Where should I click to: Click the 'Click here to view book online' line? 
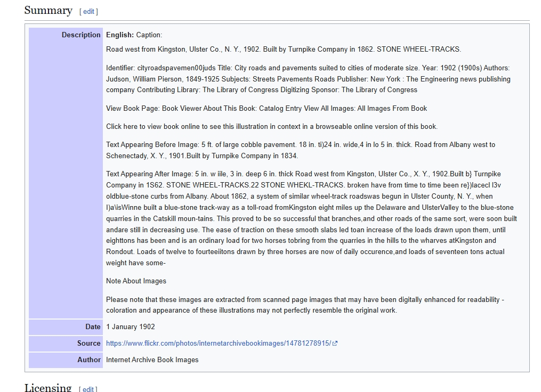pyautogui.click(x=271, y=127)
